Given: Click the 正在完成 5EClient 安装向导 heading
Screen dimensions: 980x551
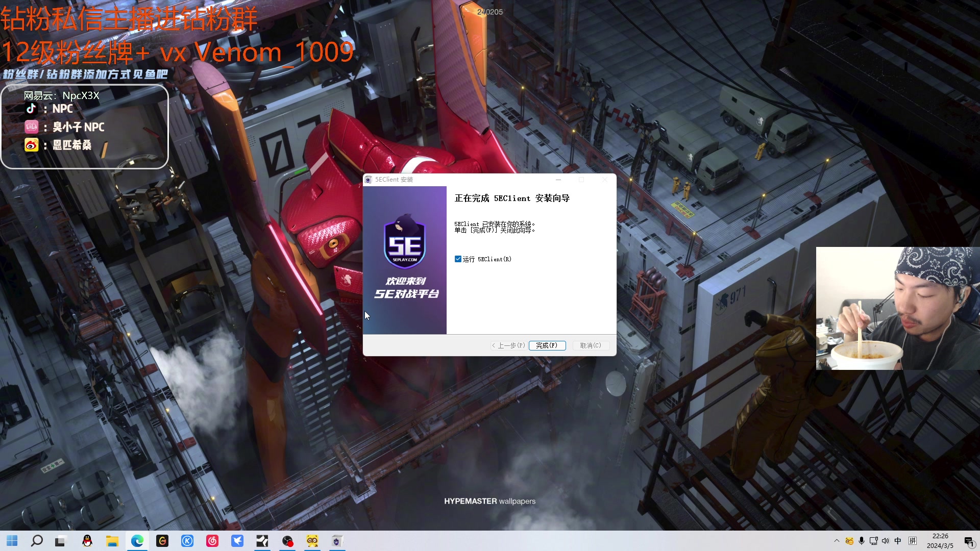Looking at the screenshot, I should coord(512,198).
